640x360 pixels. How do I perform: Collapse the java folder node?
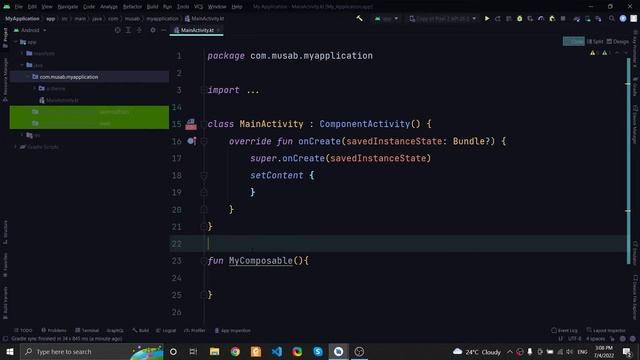click(x=22, y=65)
